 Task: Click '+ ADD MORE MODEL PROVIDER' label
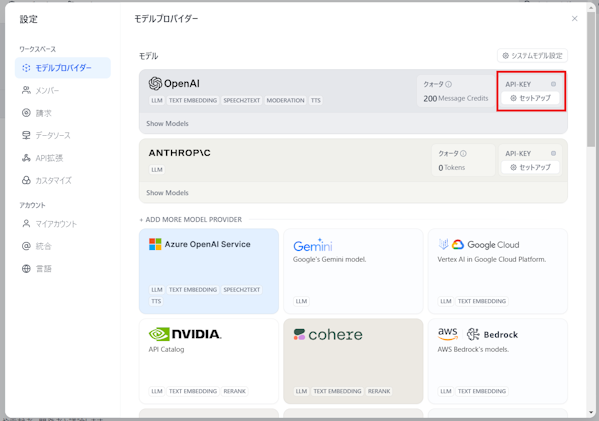190,220
